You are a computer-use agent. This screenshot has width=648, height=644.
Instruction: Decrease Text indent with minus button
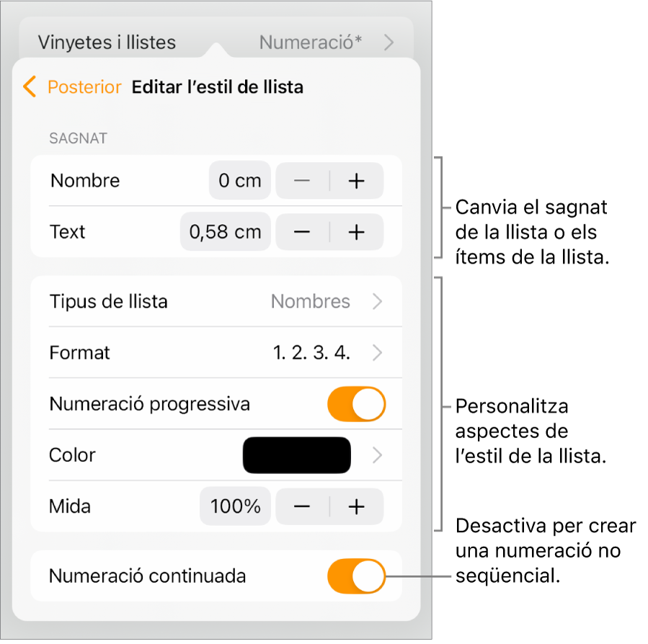[x=302, y=232]
